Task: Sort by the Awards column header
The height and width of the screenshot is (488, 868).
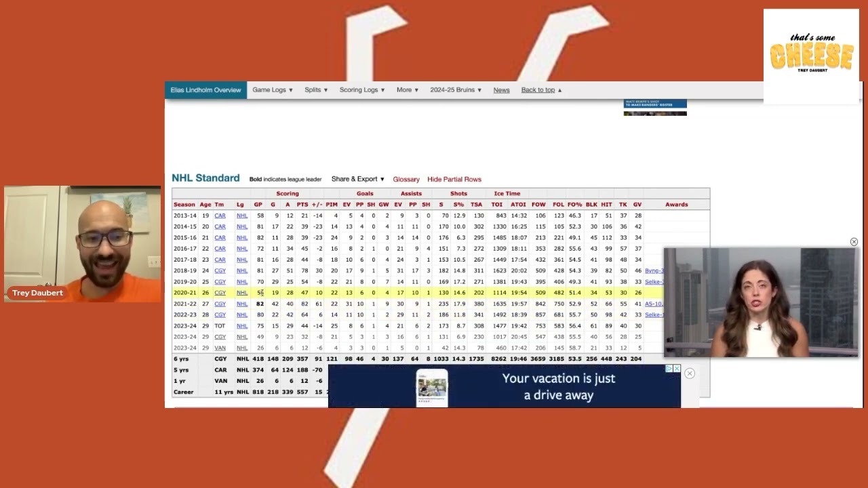Action: 677,205
